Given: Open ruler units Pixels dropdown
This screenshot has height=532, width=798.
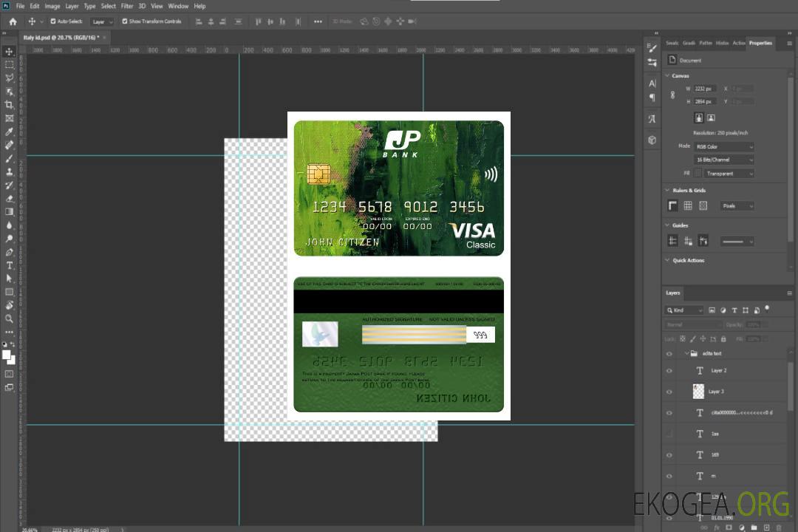Looking at the screenshot, I should (x=737, y=205).
